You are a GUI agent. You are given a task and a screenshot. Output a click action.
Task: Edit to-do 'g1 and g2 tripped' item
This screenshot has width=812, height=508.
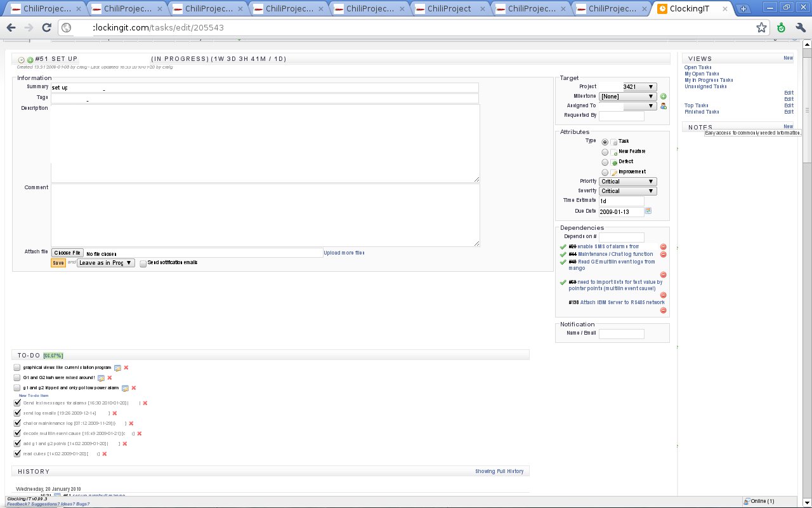point(125,388)
